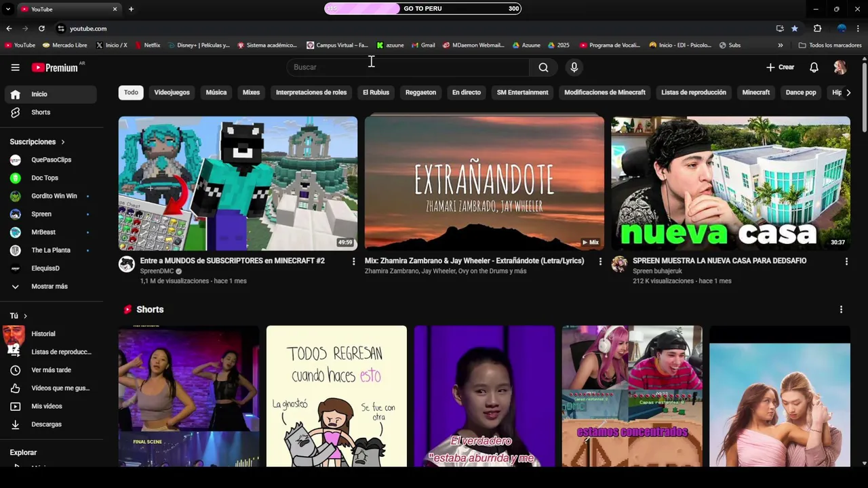This screenshot has width=868, height=488.
Task: Open Spreen subscription channel
Action: (x=51, y=214)
